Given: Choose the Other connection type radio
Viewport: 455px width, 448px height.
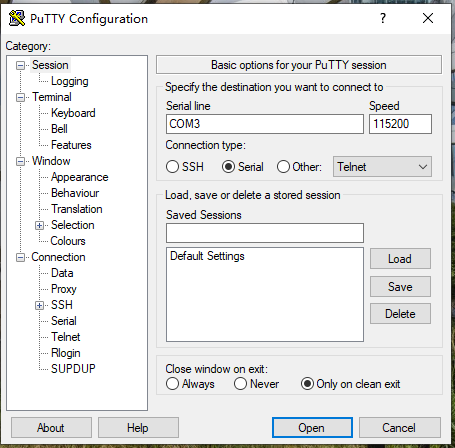Looking at the screenshot, I should (x=283, y=167).
